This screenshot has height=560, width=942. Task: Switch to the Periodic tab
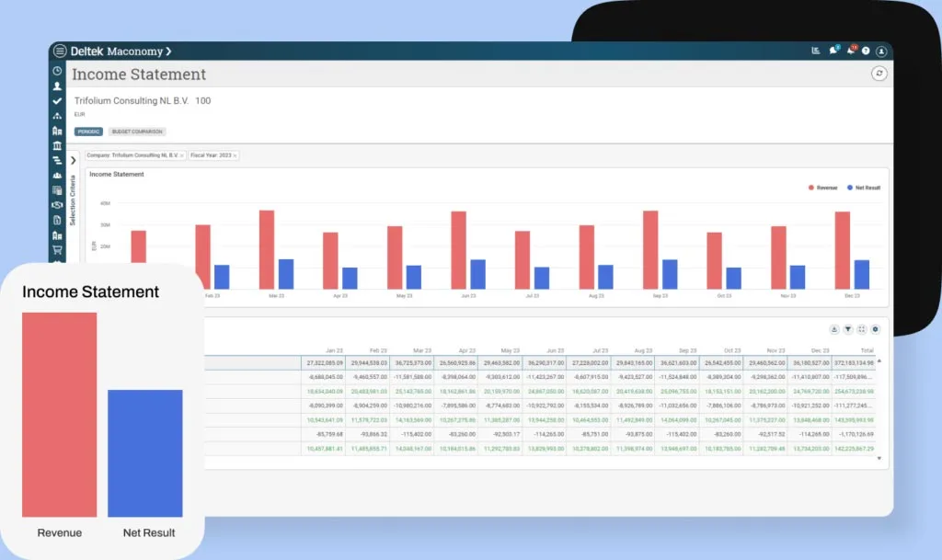click(88, 131)
